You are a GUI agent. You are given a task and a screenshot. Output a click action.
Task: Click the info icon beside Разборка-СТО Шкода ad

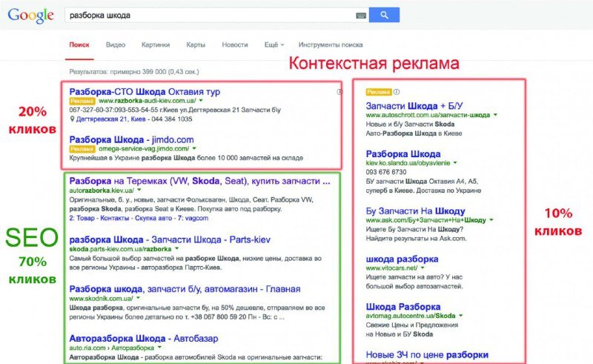tap(339, 92)
